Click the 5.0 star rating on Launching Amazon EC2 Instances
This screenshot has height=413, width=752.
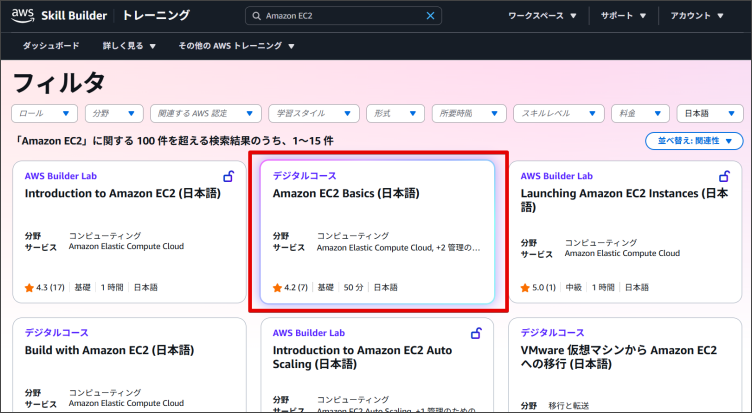pyautogui.click(x=538, y=288)
